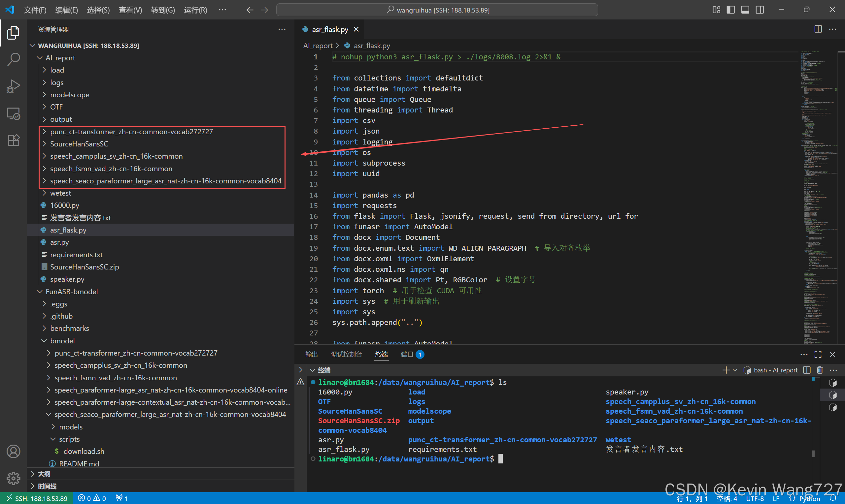
Task: Go forward with the navigation arrow
Action: [264, 10]
